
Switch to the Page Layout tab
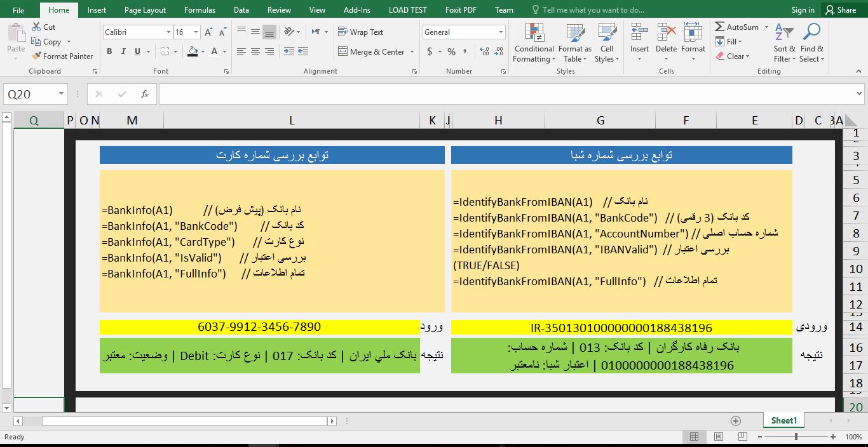[x=145, y=10]
